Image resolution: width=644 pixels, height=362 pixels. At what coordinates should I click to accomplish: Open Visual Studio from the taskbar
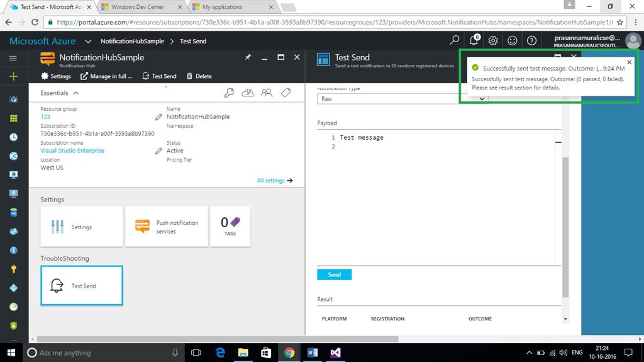[335, 353]
